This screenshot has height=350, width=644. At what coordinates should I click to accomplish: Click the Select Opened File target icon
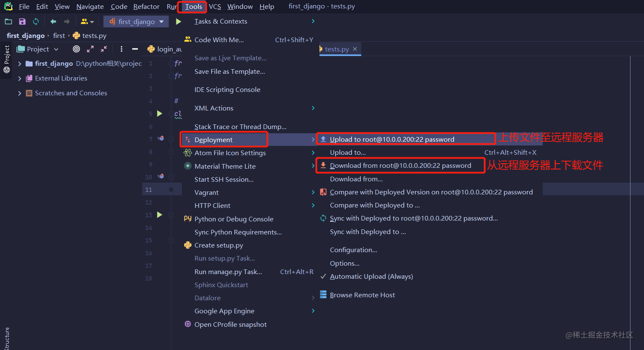tap(76, 49)
